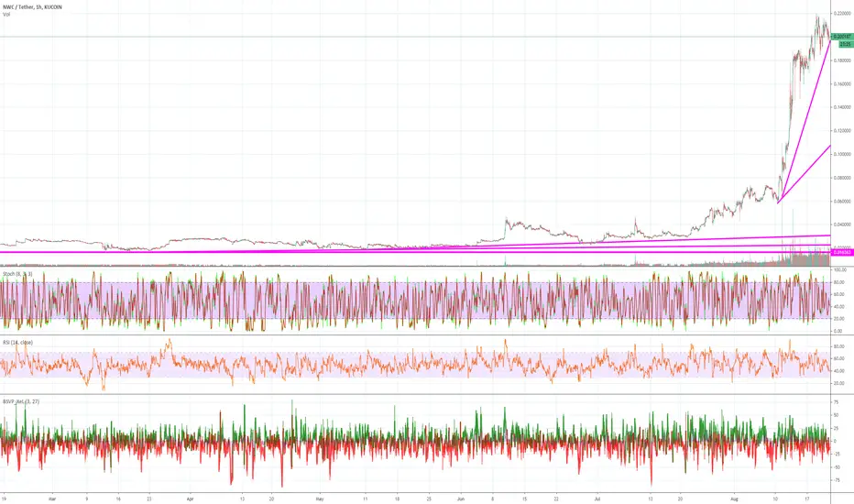
Task: Click the 0.160000 price axis label
Action: tap(842, 84)
